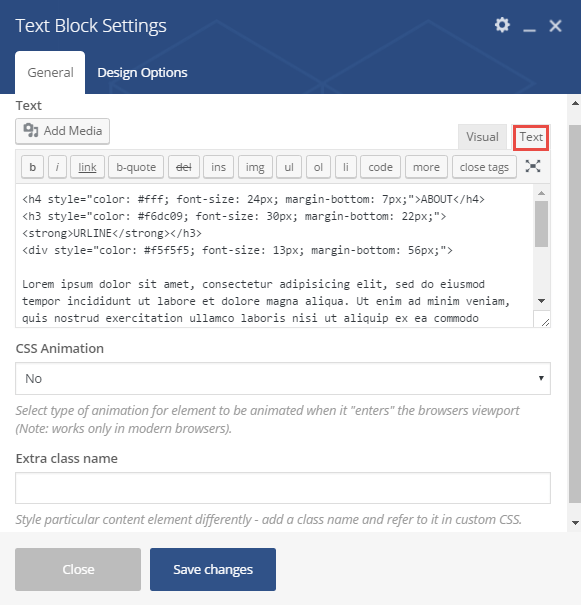Viewport: 581px width, 605px height.
Task: Save changes to the text block
Action: coord(213,570)
